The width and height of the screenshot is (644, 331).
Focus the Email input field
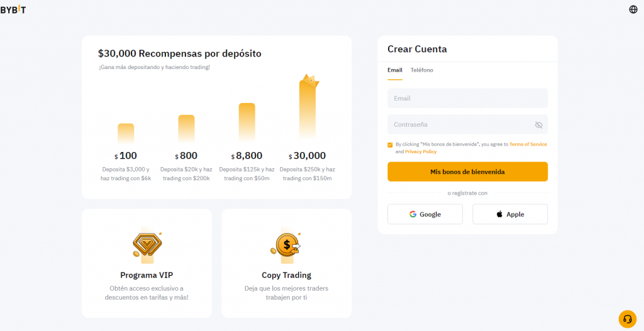tap(467, 99)
